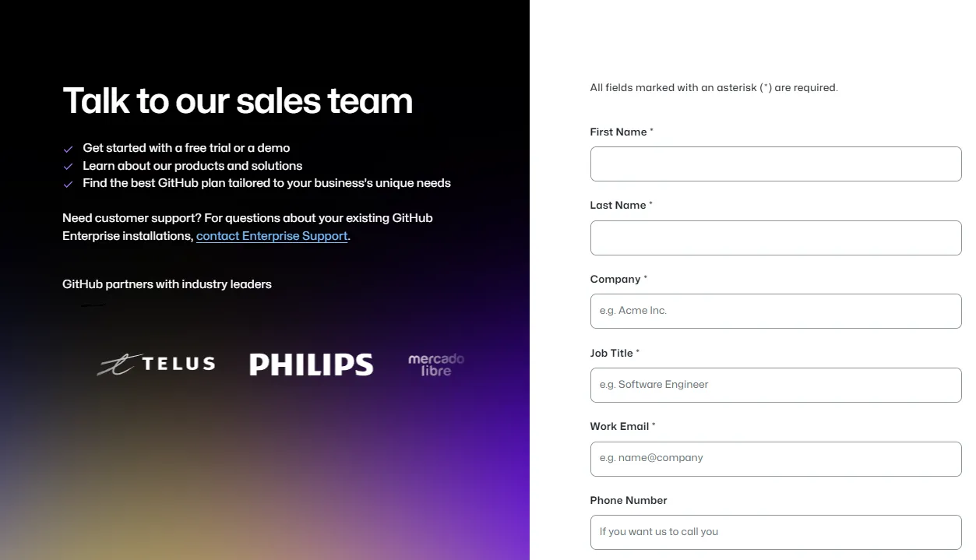Image resolution: width=976 pixels, height=560 pixels.
Task: Select the Company input field
Action: pos(776,311)
